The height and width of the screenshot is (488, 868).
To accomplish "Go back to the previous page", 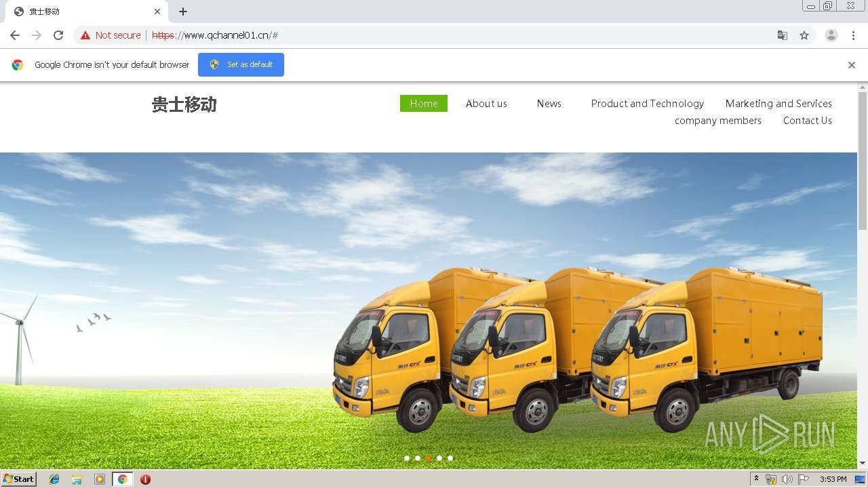I will [x=15, y=35].
